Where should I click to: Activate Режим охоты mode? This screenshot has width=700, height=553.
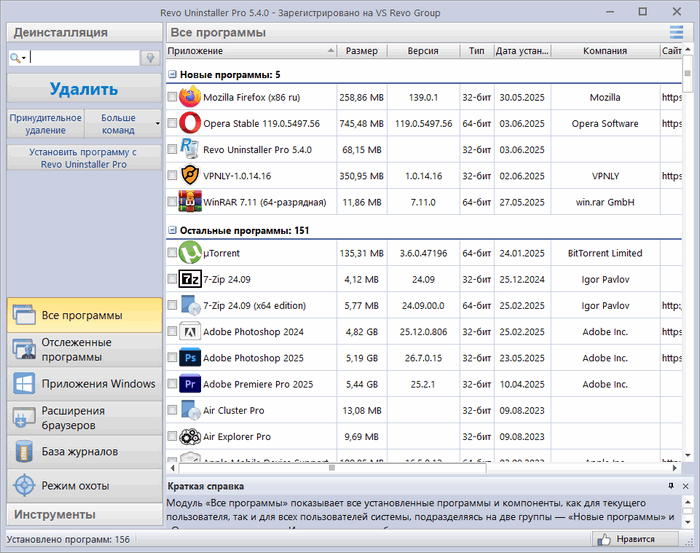pos(84,486)
